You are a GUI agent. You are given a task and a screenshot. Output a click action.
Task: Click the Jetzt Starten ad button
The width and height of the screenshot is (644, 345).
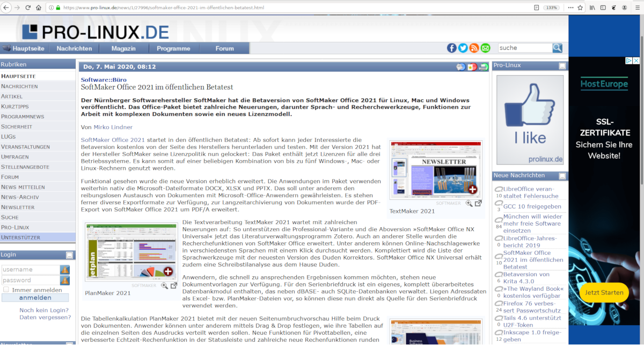click(604, 293)
